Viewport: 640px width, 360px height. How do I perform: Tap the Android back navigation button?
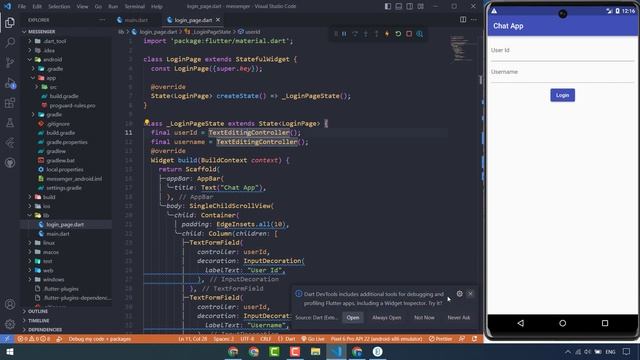pos(520,323)
